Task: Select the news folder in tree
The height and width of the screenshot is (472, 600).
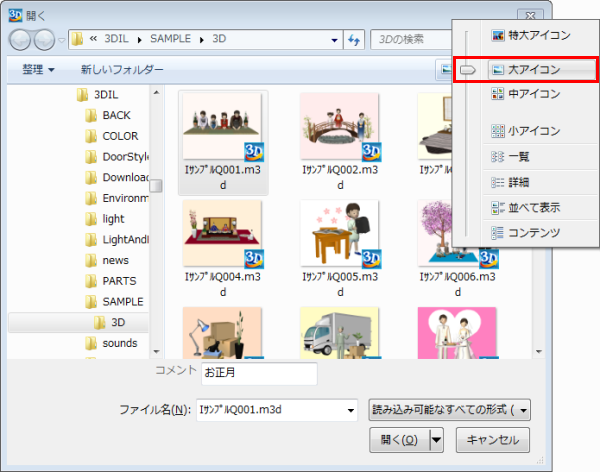Action: (x=107, y=260)
